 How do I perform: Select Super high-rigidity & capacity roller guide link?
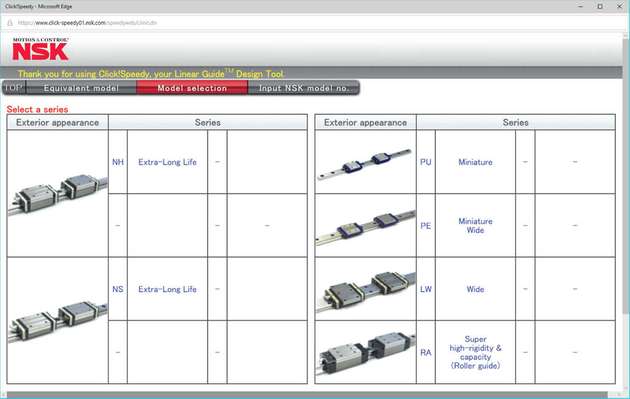[475, 352]
